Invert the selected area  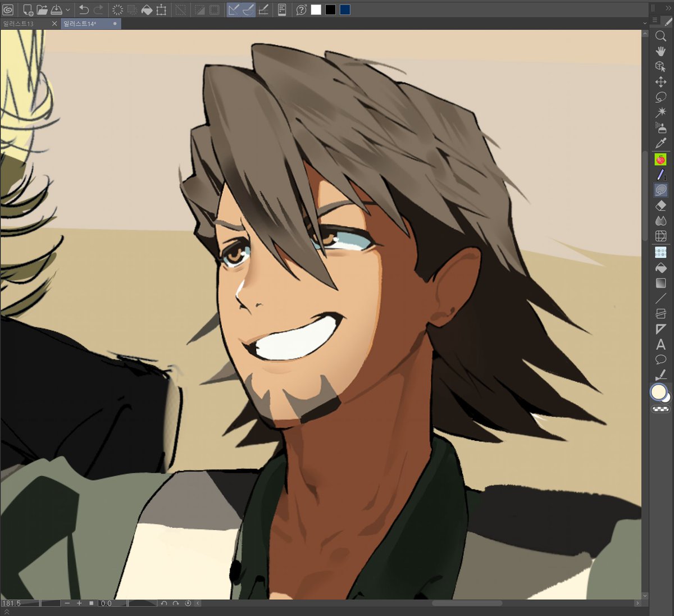(x=199, y=10)
